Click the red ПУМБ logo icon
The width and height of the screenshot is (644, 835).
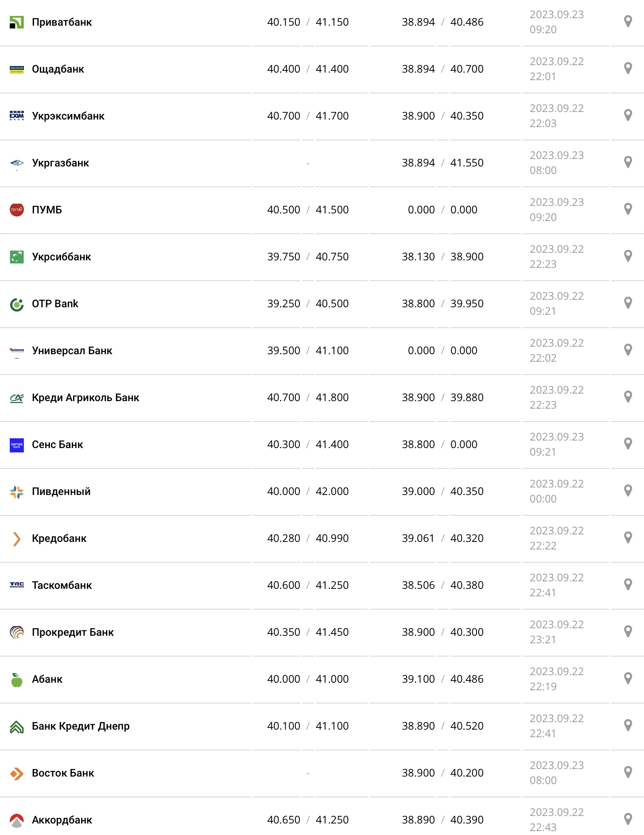[17, 210]
